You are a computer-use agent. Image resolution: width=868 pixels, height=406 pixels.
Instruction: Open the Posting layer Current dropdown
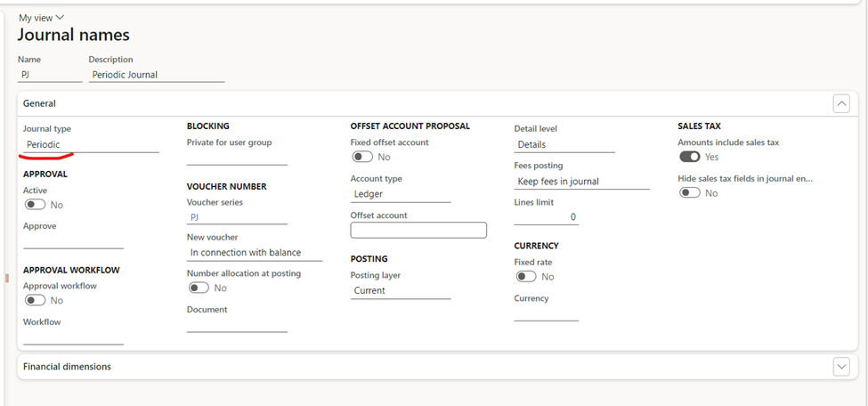pos(401,291)
